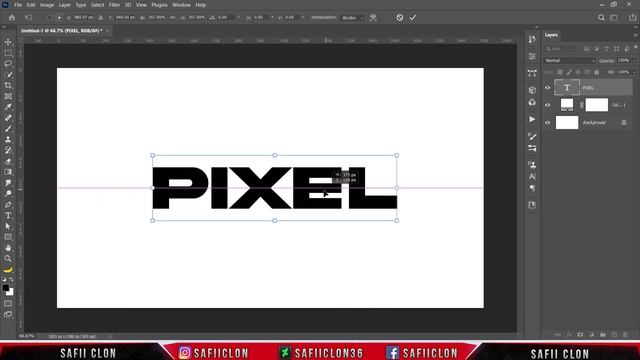
Task: Select the Brush tool
Action: 8,129
